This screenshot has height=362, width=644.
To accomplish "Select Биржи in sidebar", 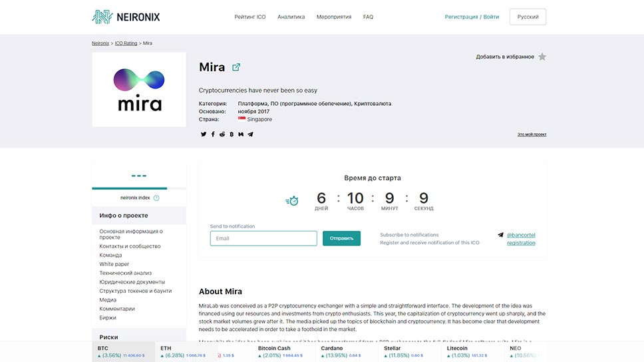I will click(x=108, y=317).
